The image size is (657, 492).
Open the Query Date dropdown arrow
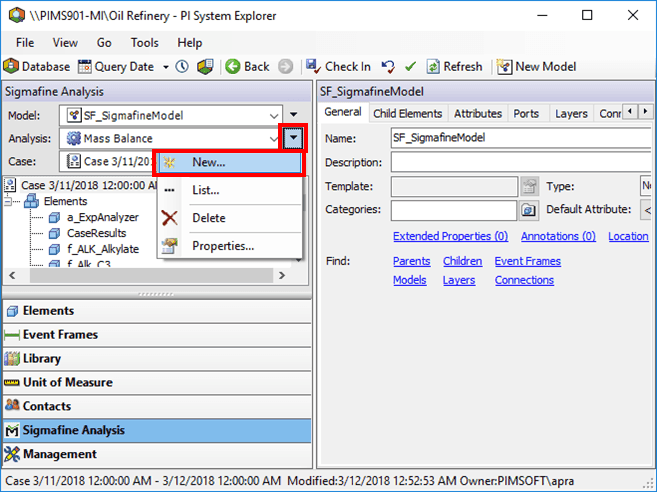[x=166, y=67]
